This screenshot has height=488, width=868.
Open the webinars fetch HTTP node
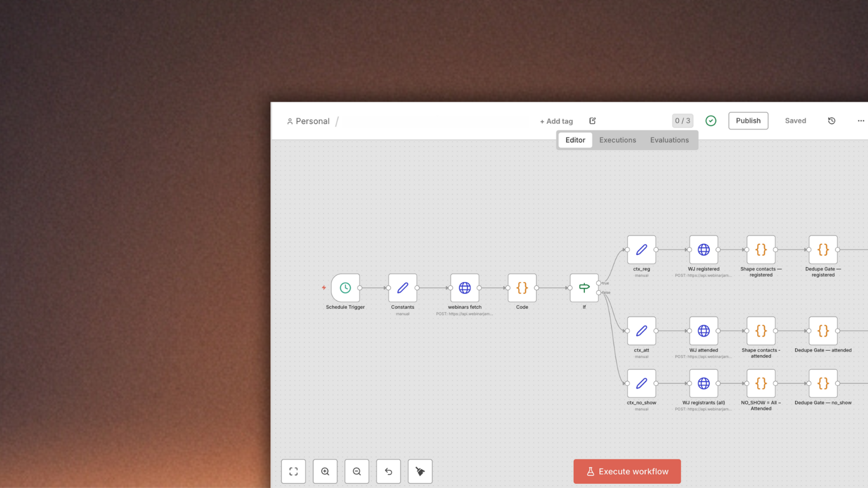tap(464, 288)
